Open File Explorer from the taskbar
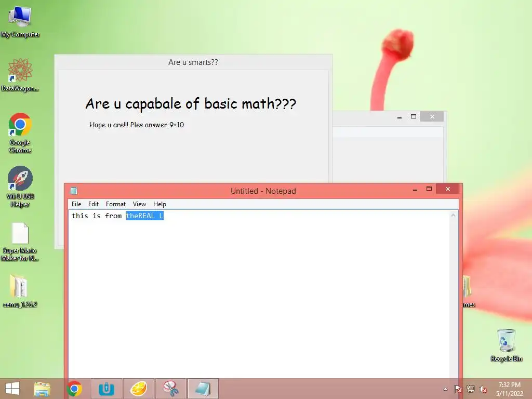The height and width of the screenshot is (399, 532). click(42, 389)
